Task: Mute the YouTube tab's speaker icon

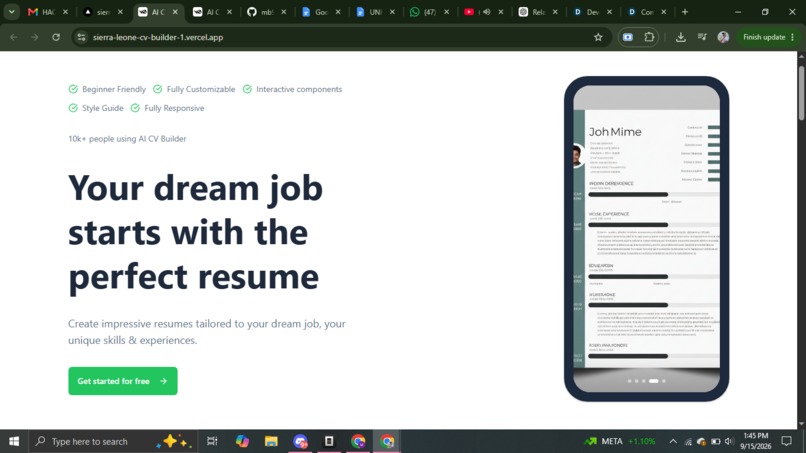Action: tap(486, 12)
